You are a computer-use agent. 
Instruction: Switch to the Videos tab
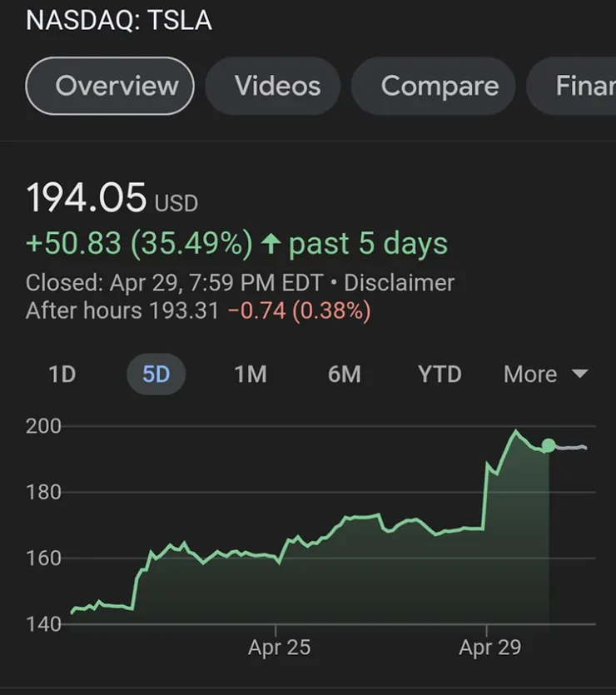277,86
